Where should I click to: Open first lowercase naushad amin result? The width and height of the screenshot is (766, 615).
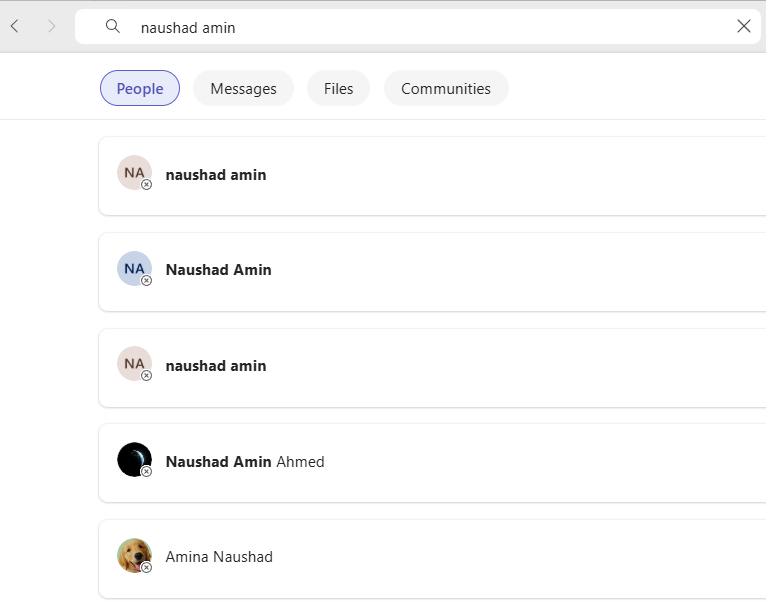click(x=432, y=176)
